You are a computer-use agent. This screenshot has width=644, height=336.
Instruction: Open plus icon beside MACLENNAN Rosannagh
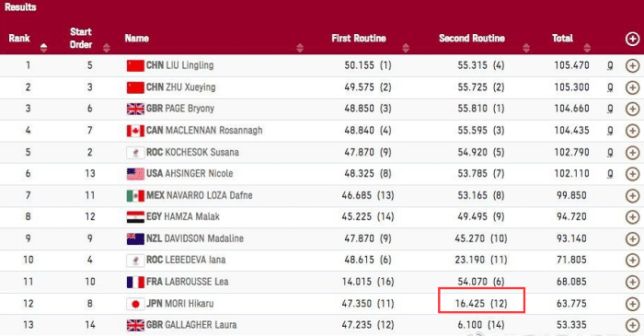pos(633,131)
